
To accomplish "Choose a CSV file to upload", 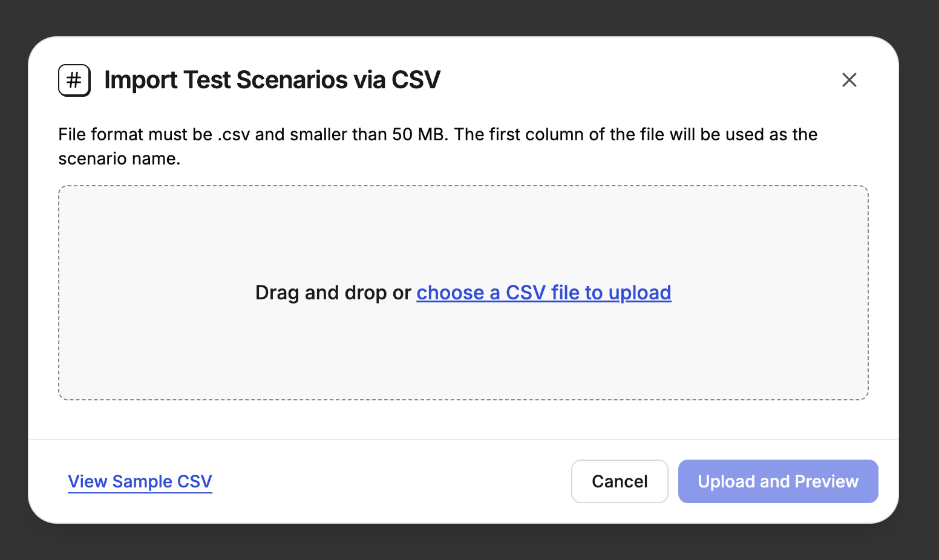I will [x=544, y=293].
